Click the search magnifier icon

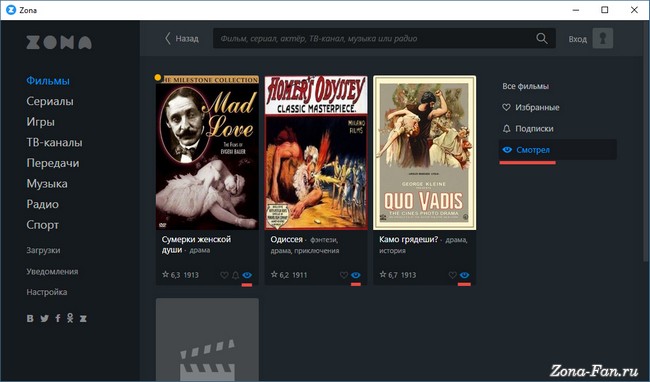click(x=541, y=39)
